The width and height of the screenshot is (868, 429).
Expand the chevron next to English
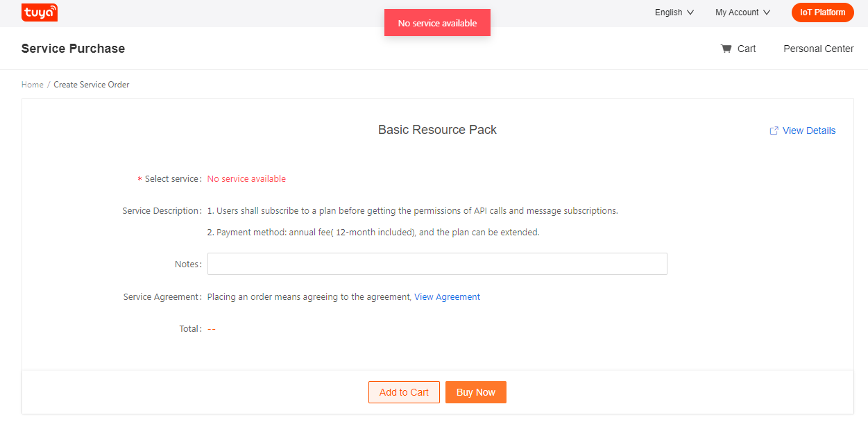(x=690, y=12)
